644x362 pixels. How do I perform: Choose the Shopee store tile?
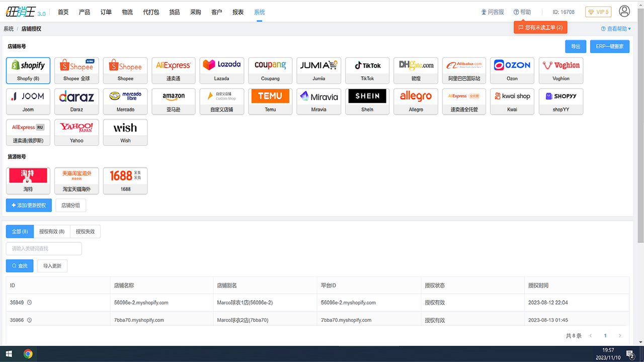point(125,70)
